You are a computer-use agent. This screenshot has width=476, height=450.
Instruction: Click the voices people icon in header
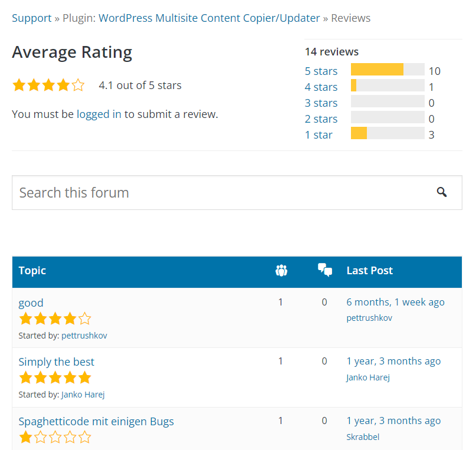281,270
